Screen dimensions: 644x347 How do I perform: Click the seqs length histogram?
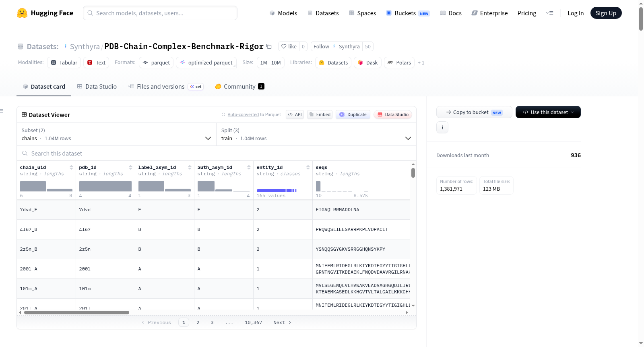coord(342,186)
